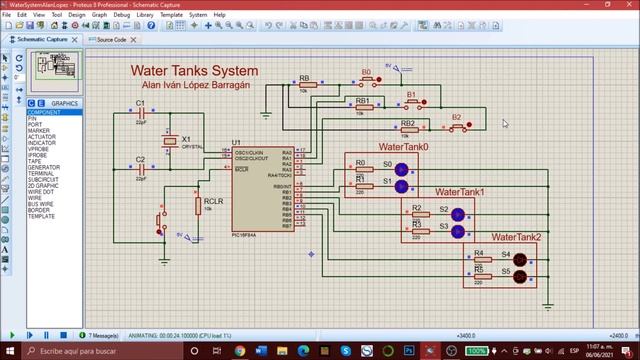The height and width of the screenshot is (360, 640).
Task: Click the rotation angle input field
Action: pos(19,78)
